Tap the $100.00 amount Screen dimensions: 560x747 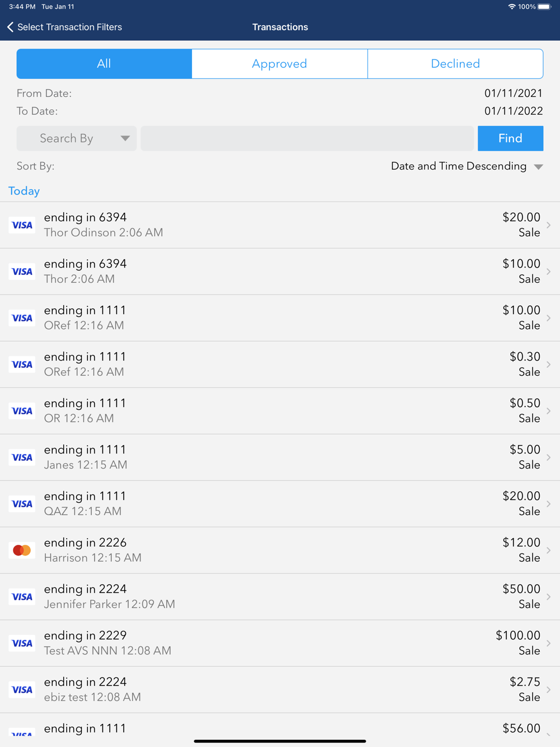[x=518, y=636]
